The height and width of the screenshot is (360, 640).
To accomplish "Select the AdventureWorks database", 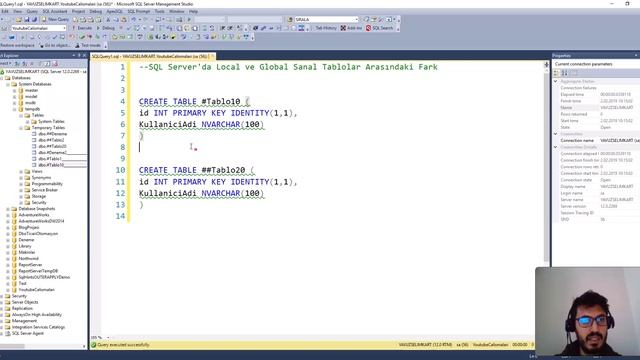I will 34,215.
